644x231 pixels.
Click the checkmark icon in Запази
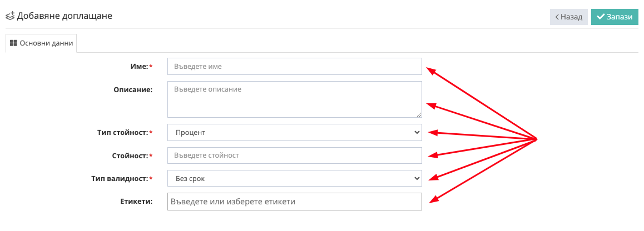601,17
